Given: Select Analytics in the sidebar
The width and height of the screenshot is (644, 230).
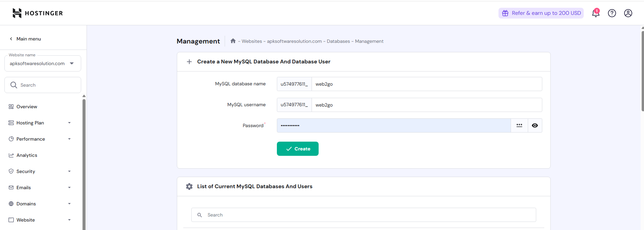Looking at the screenshot, I should pyautogui.click(x=27, y=155).
